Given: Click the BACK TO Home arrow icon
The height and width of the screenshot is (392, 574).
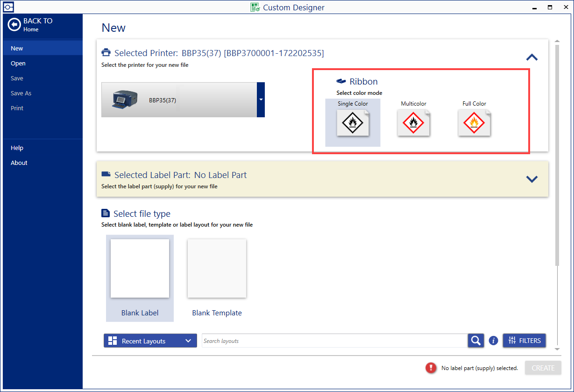Looking at the screenshot, I should click(x=14, y=25).
